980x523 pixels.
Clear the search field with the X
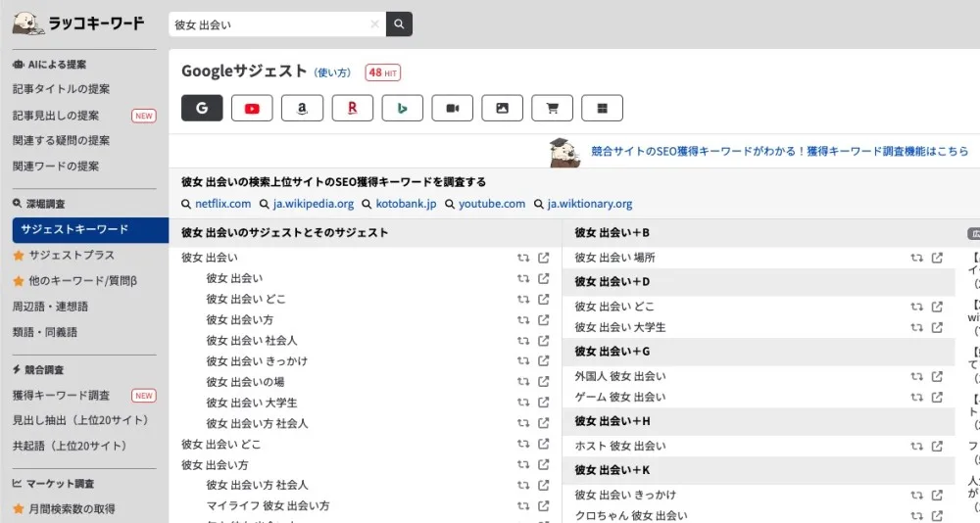pyautogui.click(x=374, y=24)
